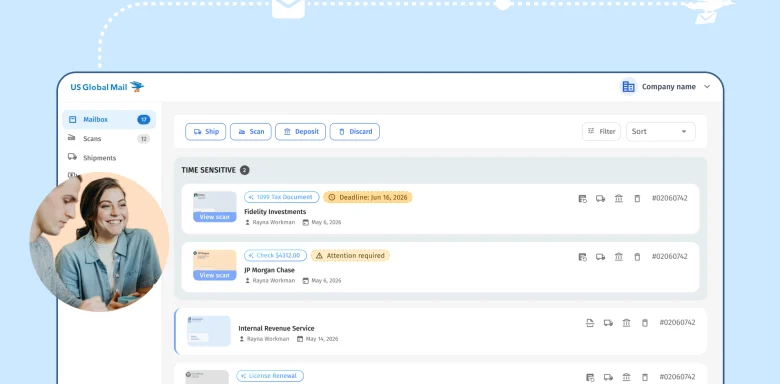Expand the Company name account menu
This screenshot has width=780, height=384.
point(707,87)
